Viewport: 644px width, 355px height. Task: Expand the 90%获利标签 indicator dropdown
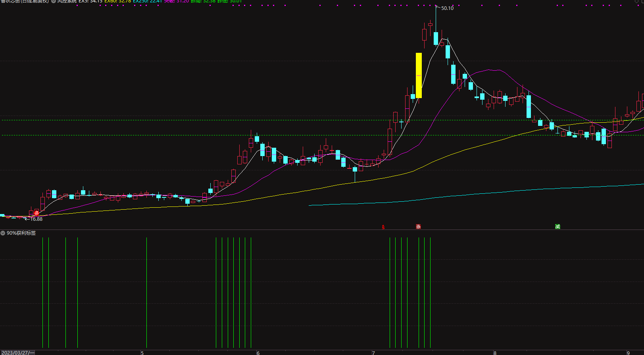point(3,233)
